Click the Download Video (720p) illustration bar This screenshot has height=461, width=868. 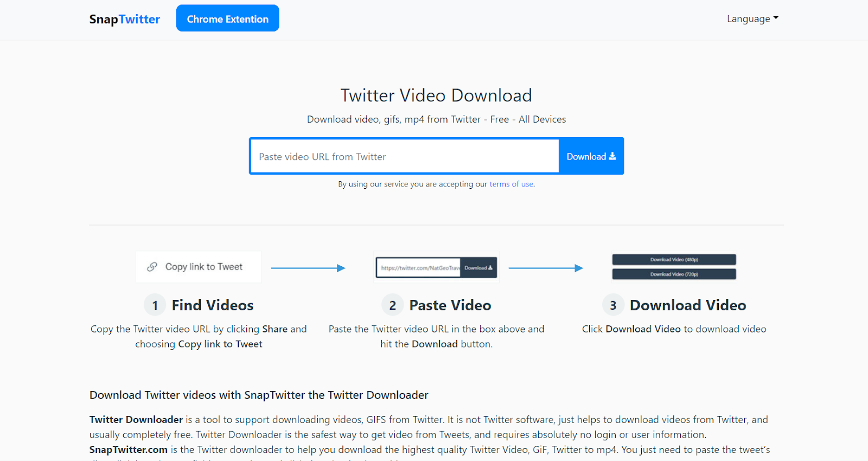674,274
